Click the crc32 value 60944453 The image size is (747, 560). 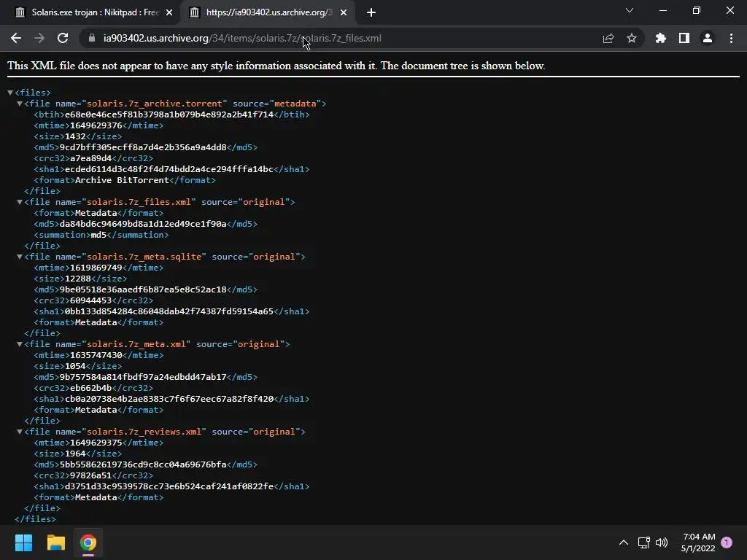coord(91,300)
